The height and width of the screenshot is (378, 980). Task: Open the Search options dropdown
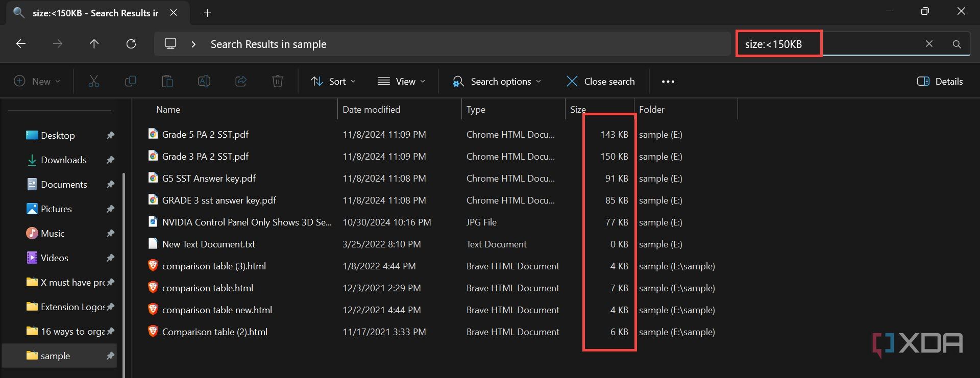pyautogui.click(x=497, y=81)
